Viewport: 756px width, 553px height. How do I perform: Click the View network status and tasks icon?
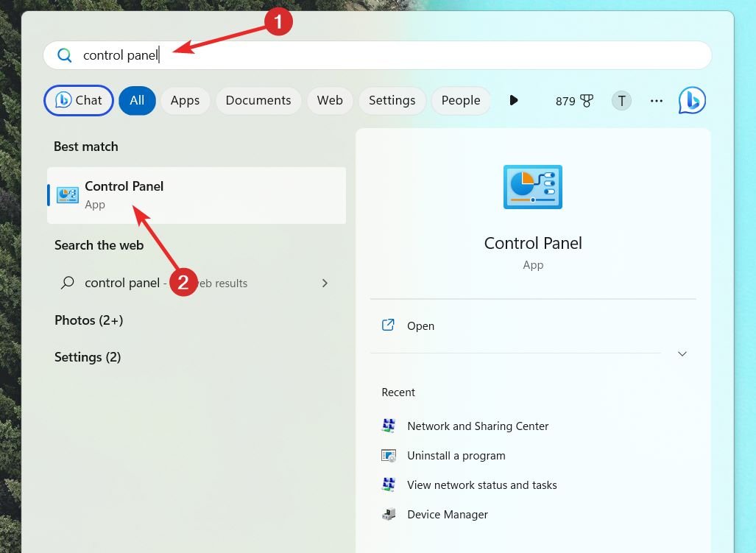pos(389,485)
